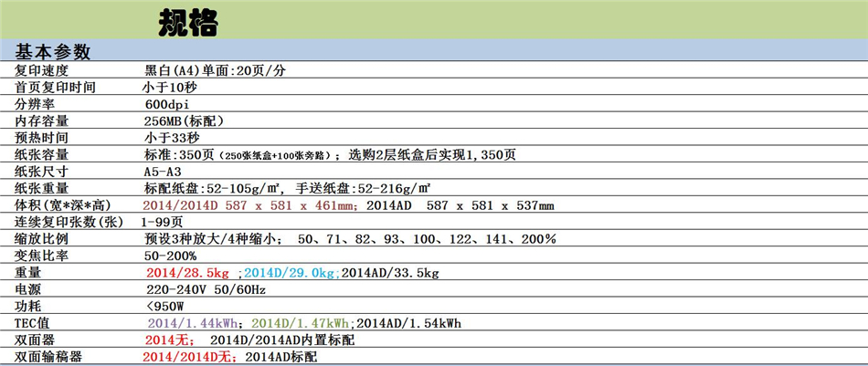This screenshot has width=868, height=366.
Task: Click the TEC值 label
Action: point(33,323)
